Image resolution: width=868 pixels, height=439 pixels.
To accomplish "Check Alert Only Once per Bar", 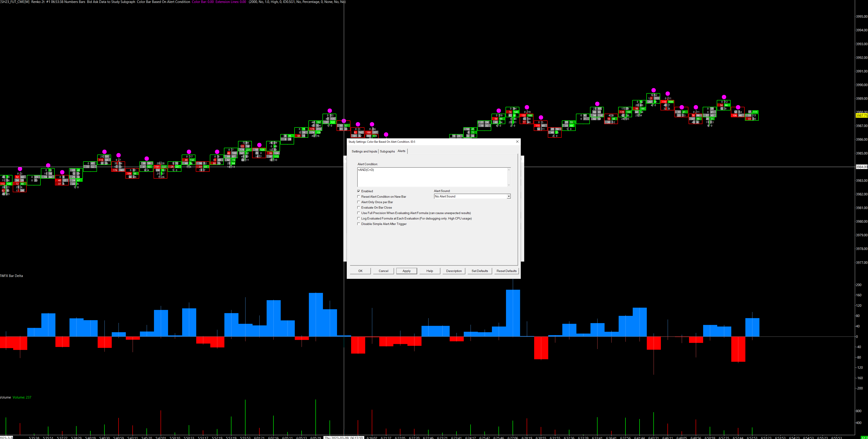I will (x=359, y=202).
